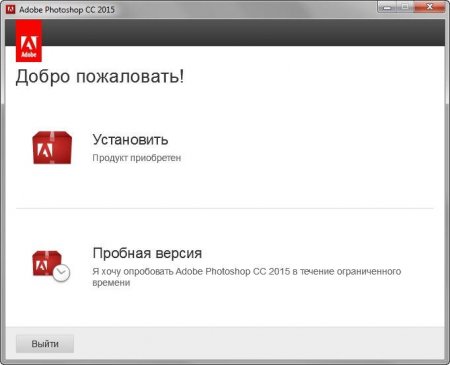The height and width of the screenshot is (365, 450).
Task: Click the trial description text about limited time
Action: [x=247, y=277]
